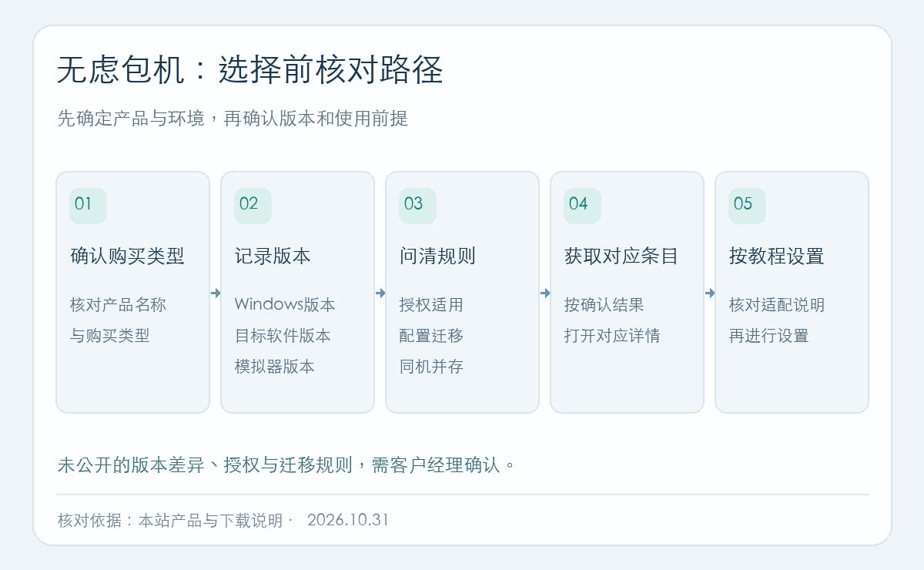The height and width of the screenshot is (570, 924).
Task: Click the heading 确认购买类型
Action: [127, 256]
